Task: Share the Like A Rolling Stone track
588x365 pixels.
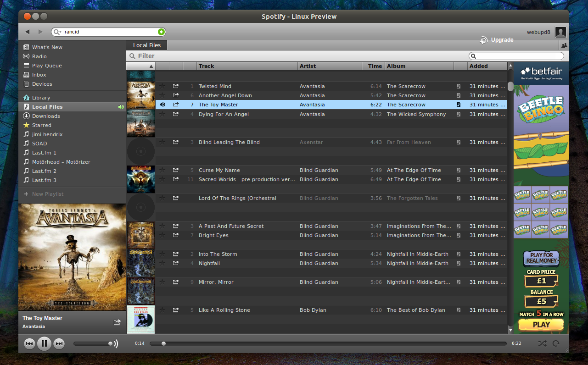Action: (x=176, y=310)
